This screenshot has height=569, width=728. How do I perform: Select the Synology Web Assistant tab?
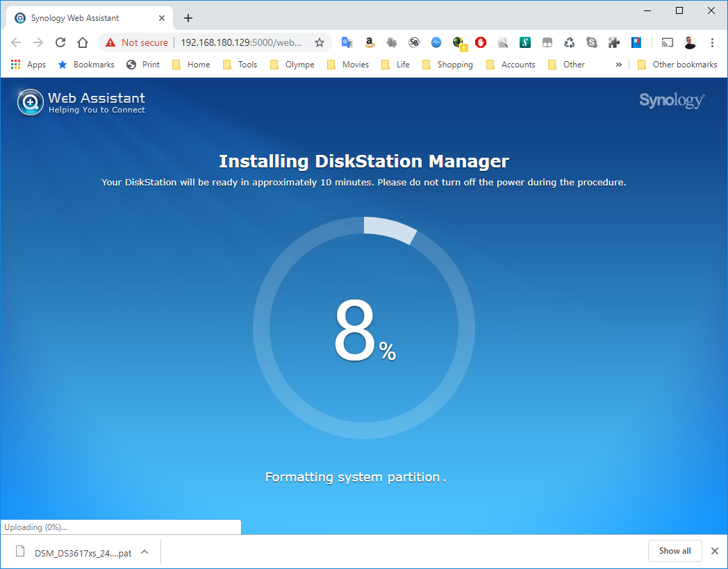click(x=89, y=18)
